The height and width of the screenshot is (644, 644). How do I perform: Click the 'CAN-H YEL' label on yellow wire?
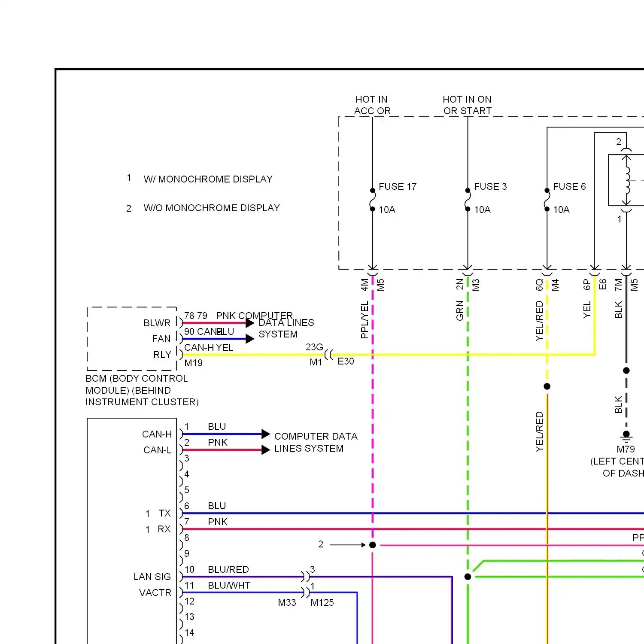click(209, 347)
